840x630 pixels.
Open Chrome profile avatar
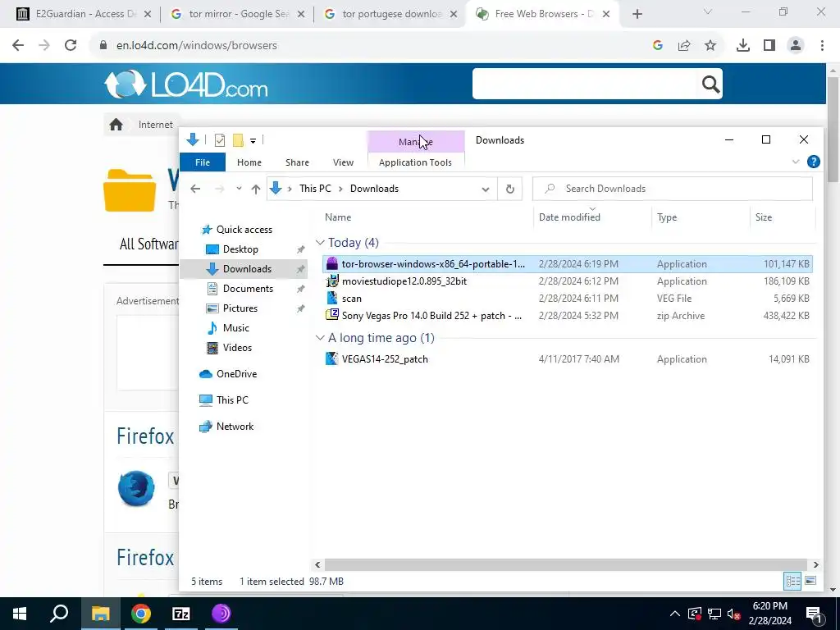point(796,46)
